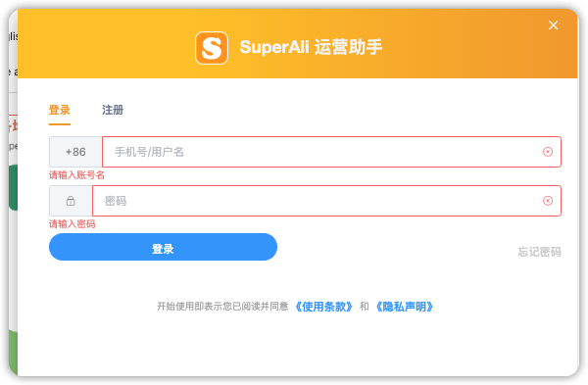Open the 《隐私声明》 link

(404, 307)
